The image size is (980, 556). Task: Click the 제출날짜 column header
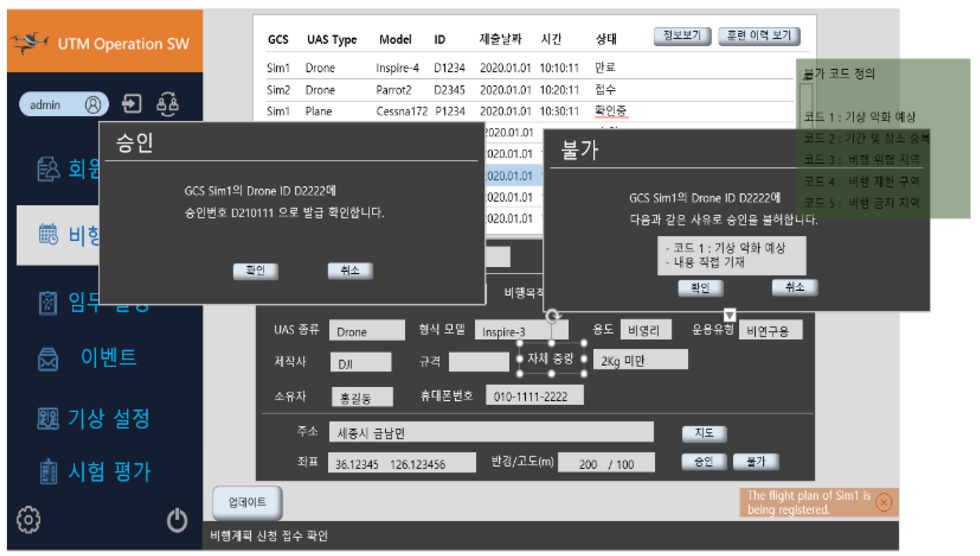pyautogui.click(x=500, y=39)
